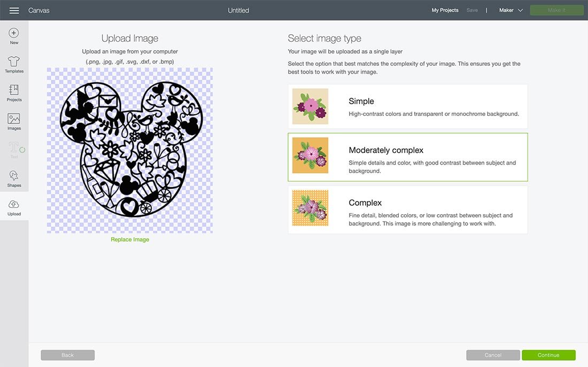Click the uploaded Mickey image preview
588x367 pixels.
pyautogui.click(x=130, y=150)
